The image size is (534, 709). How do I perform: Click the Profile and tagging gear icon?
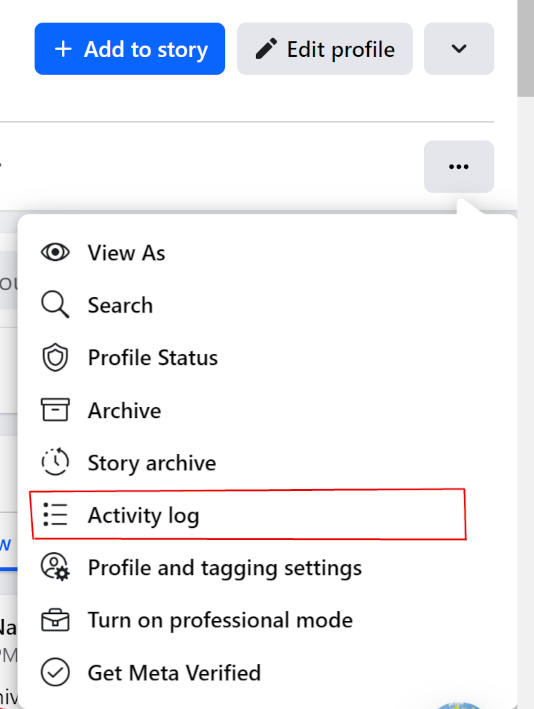[55, 567]
